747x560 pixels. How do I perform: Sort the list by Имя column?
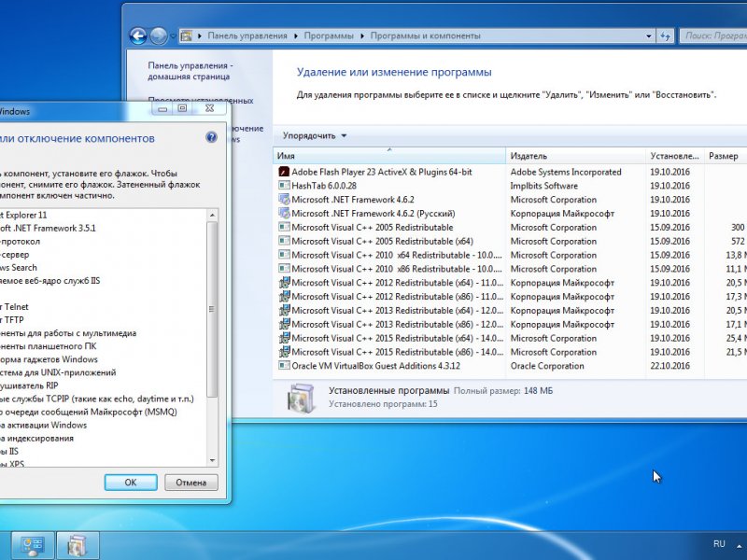389,156
